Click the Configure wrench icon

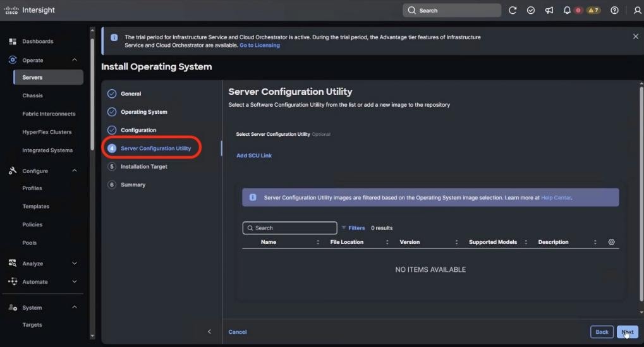pyautogui.click(x=13, y=171)
